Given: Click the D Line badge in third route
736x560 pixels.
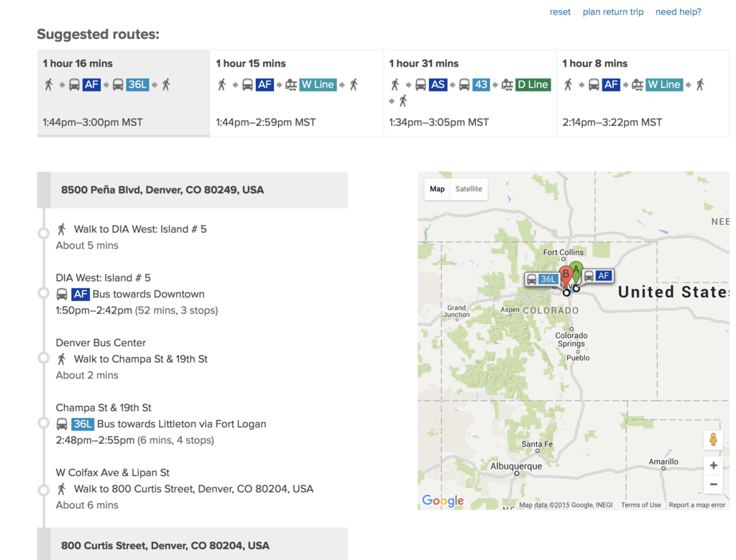Looking at the screenshot, I should (x=533, y=85).
